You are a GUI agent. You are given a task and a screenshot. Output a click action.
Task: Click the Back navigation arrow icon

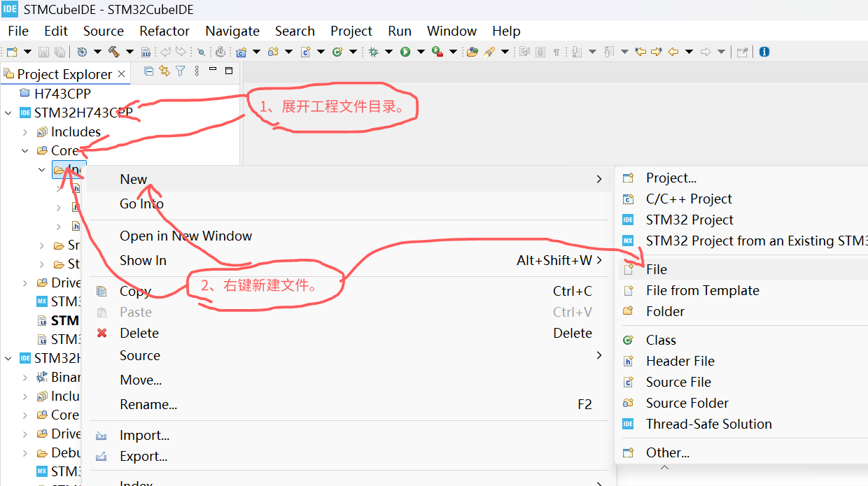673,52
